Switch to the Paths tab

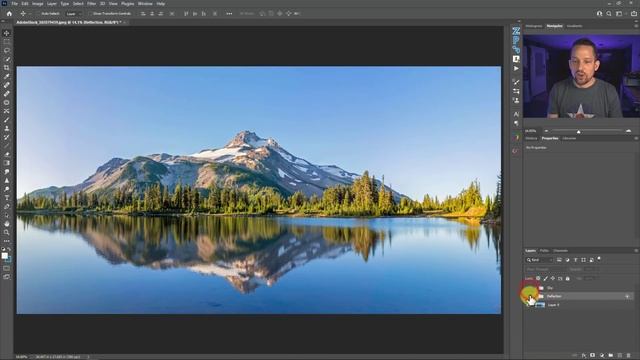[x=544, y=251]
